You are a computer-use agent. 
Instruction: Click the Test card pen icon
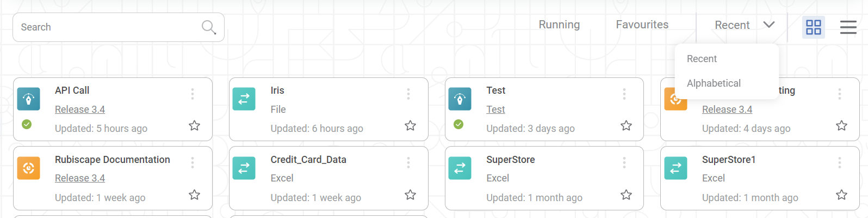click(x=460, y=99)
